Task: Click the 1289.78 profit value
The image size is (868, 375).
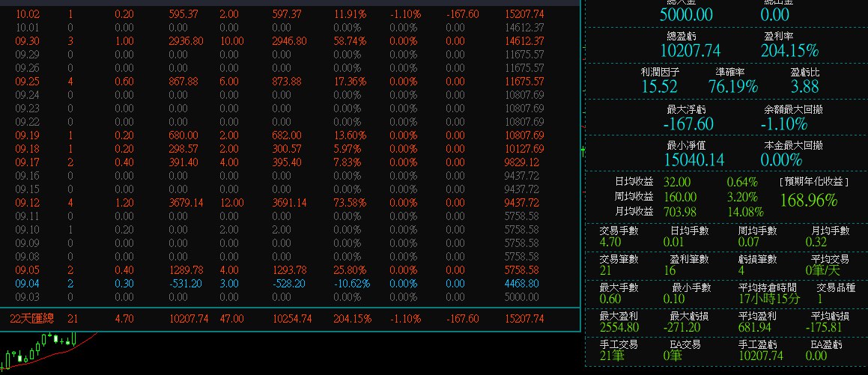Action: point(186,270)
